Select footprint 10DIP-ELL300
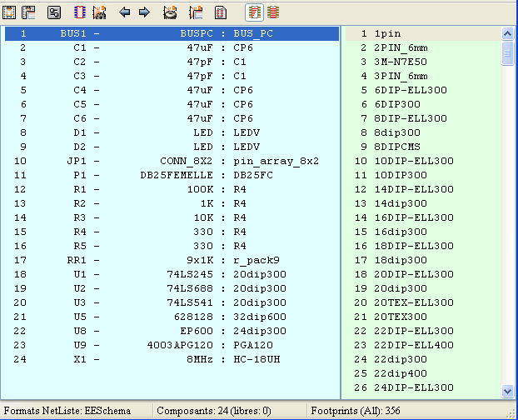Screen dimensions: 518x420 423,162
